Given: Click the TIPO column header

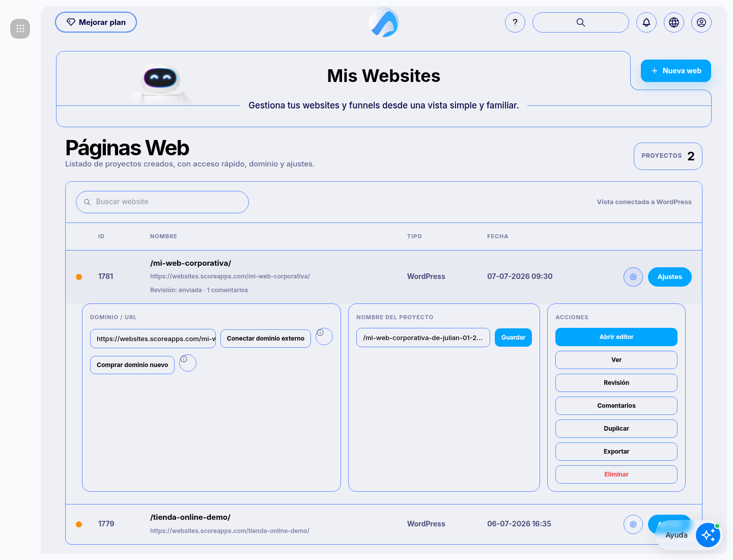Looking at the screenshot, I should (414, 236).
